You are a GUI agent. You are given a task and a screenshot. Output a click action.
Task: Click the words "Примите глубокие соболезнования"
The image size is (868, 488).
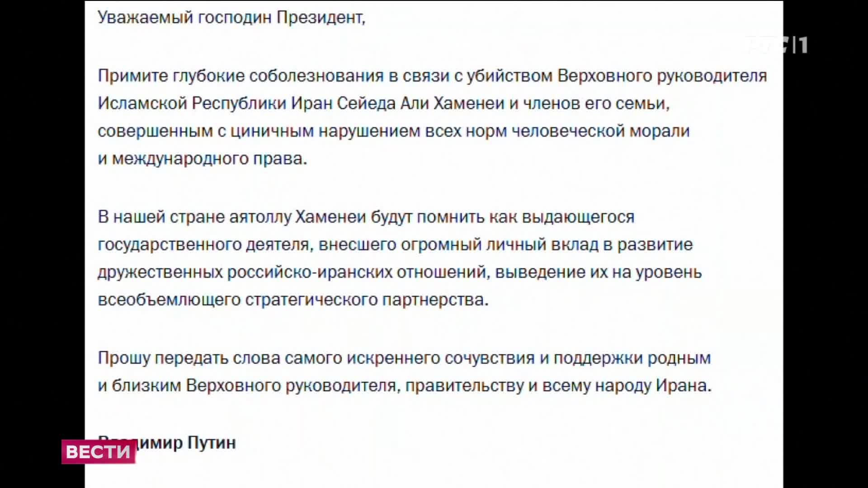(241, 75)
